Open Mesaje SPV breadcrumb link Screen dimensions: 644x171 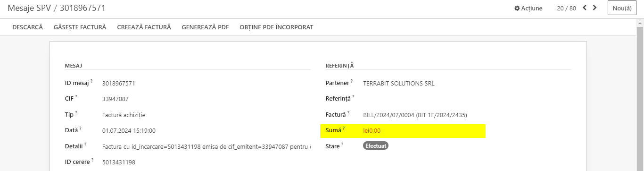[x=30, y=8]
